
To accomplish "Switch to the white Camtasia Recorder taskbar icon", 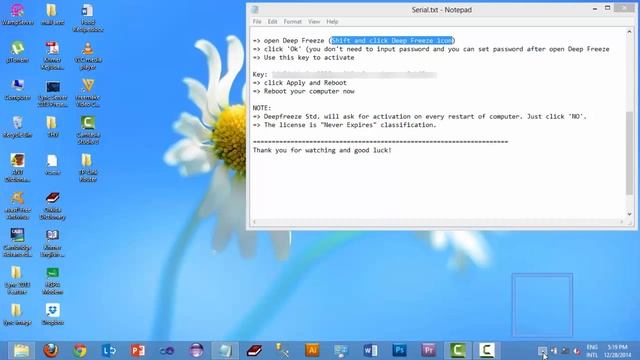I will click(487, 351).
